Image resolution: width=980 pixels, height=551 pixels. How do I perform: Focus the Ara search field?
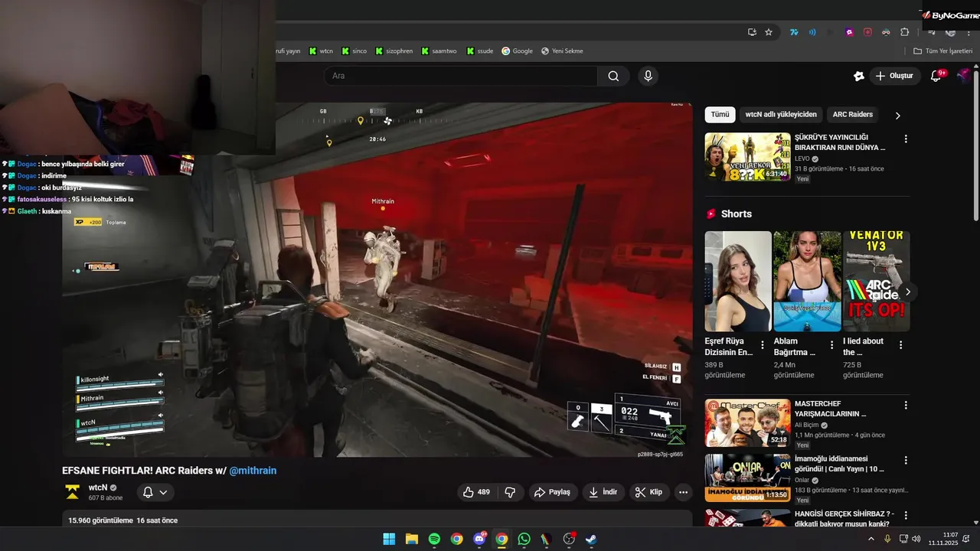[x=461, y=76]
